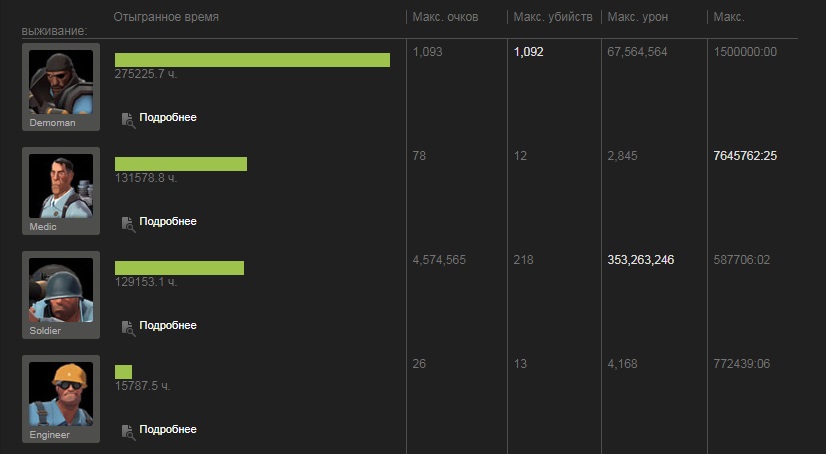This screenshot has height=454, width=826.
Task: Click playtime value 15787.5 ч.
Action: [142, 386]
